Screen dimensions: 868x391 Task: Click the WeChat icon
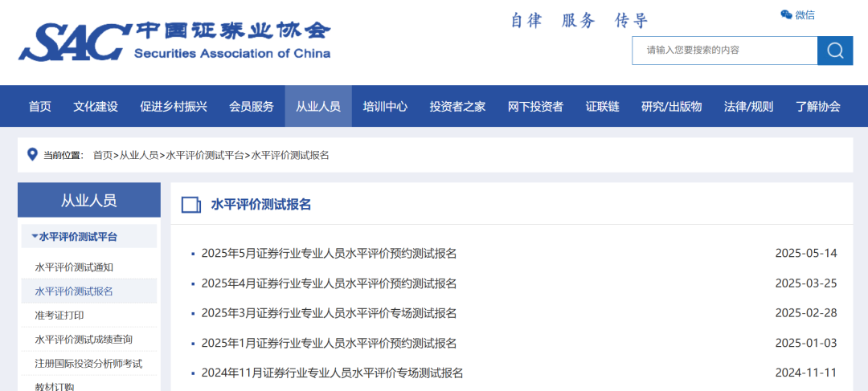pos(786,15)
